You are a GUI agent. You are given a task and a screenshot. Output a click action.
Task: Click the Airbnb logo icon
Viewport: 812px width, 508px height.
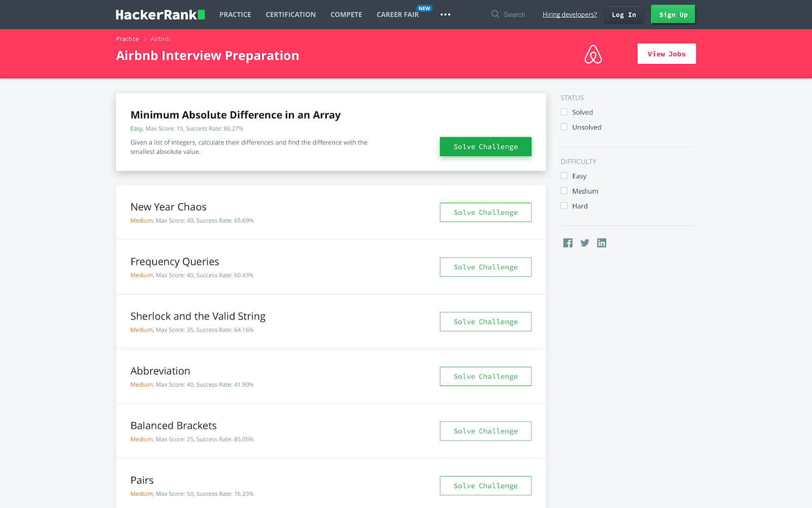[x=593, y=54]
